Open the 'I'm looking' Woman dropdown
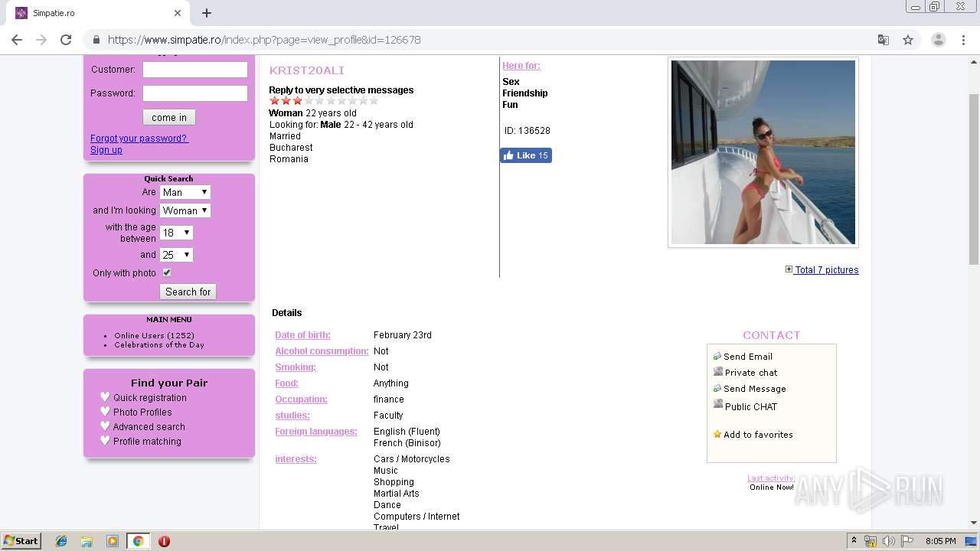 point(185,210)
